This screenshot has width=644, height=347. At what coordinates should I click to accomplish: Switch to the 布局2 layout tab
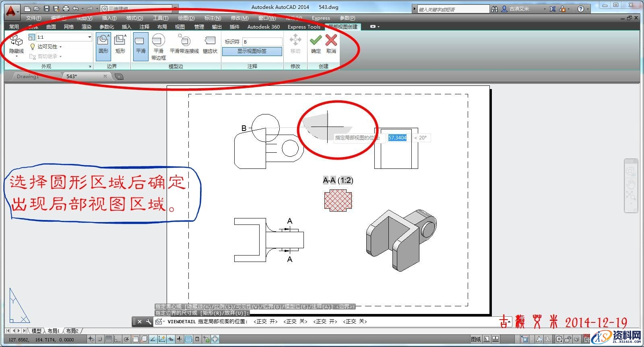pos(72,331)
